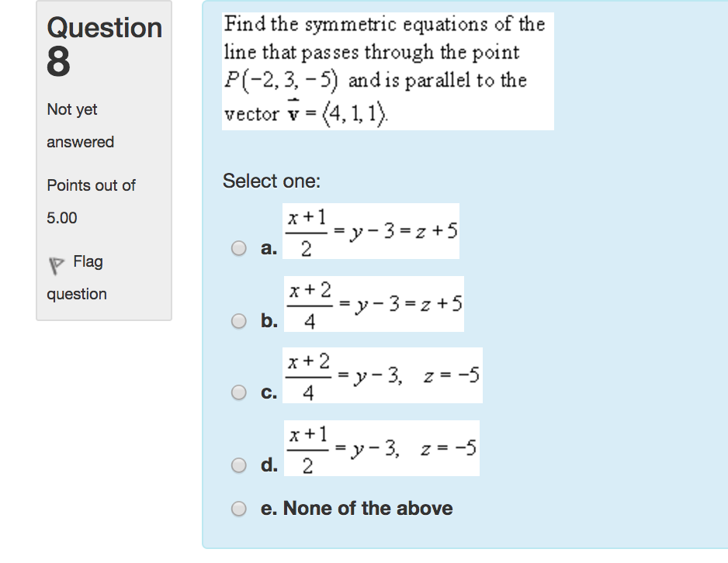Click the equation image for option c

384,375
